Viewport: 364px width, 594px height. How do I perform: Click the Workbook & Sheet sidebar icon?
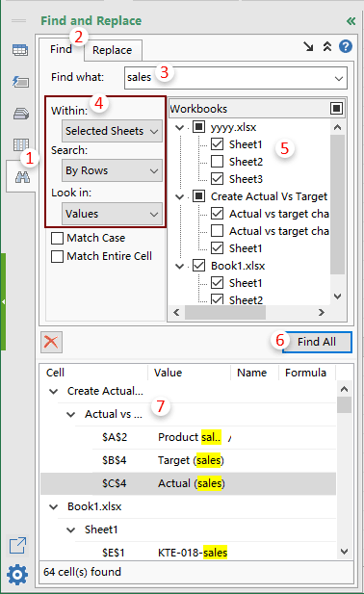click(20, 50)
